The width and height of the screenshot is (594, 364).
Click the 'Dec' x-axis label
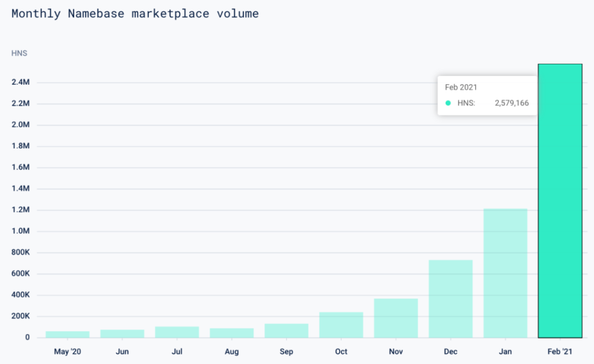pyautogui.click(x=450, y=351)
